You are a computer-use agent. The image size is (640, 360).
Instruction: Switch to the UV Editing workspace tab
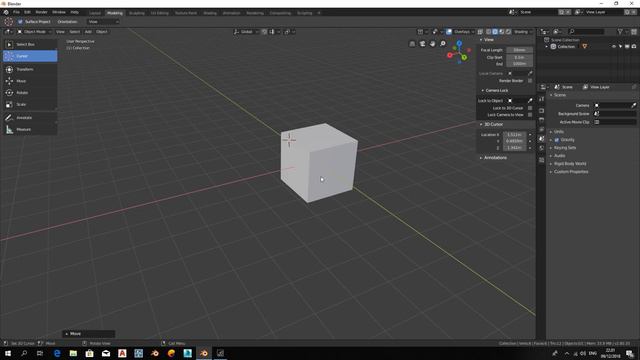(160, 13)
